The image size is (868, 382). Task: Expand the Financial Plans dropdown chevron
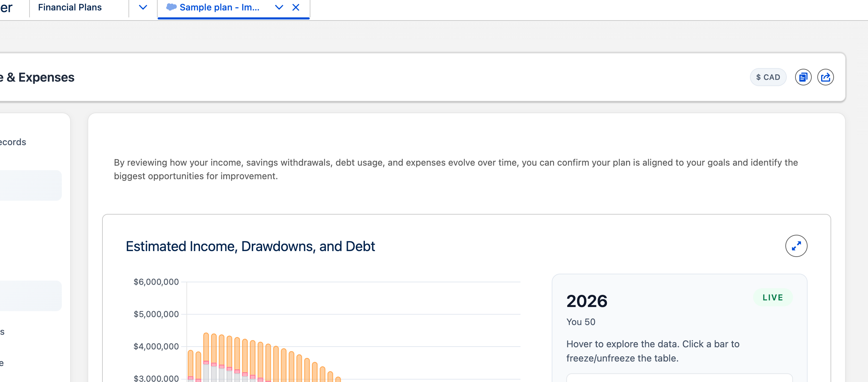[x=143, y=7]
